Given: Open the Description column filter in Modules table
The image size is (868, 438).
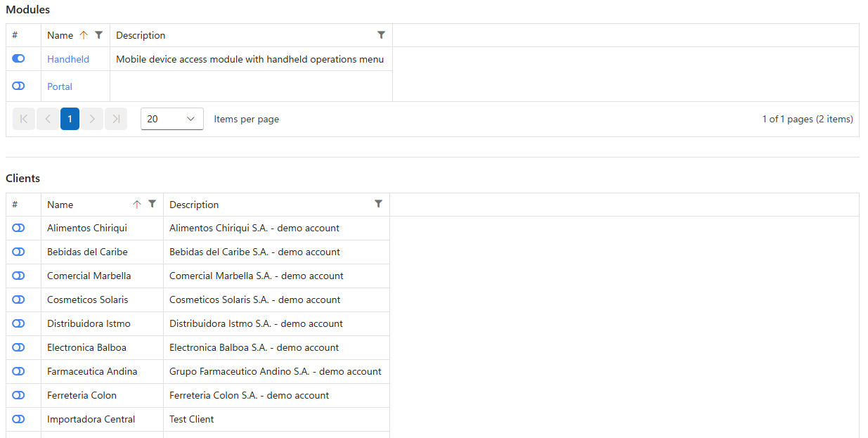Looking at the screenshot, I should pyautogui.click(x=381, y=35).
